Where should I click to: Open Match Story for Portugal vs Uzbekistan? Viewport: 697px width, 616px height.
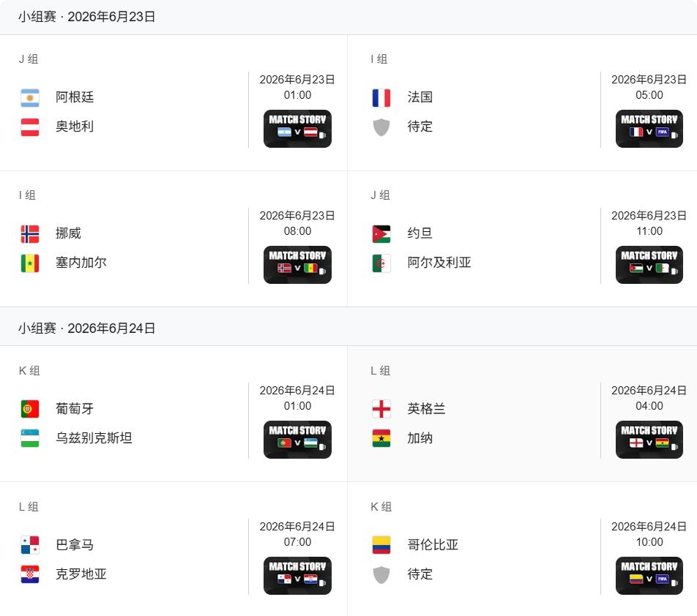297,440
